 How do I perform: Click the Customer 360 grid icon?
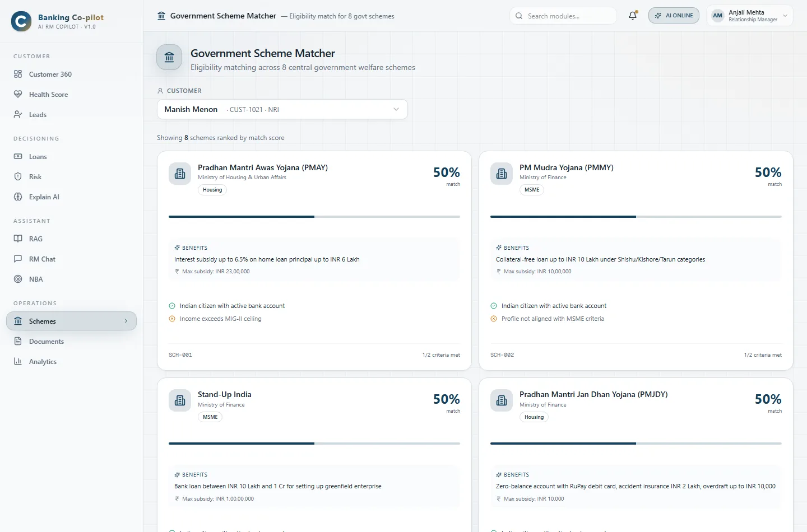18,74
